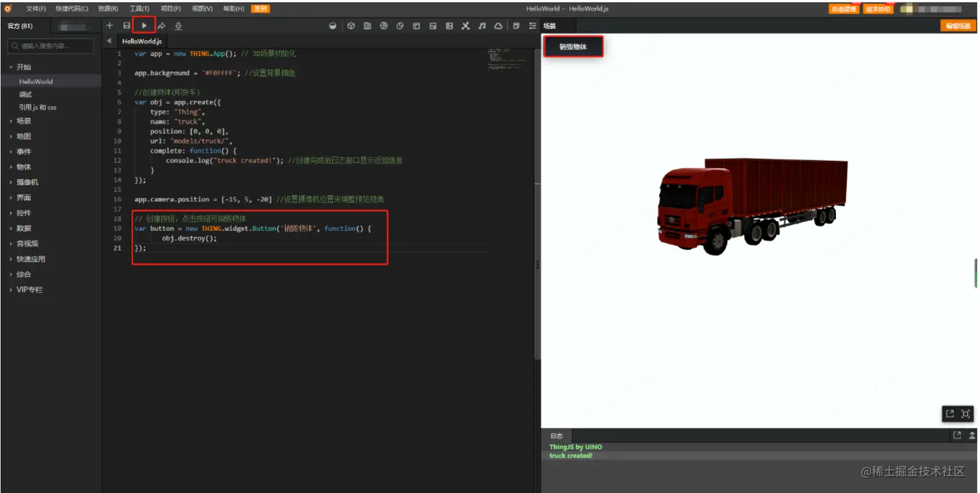The image size is (980, 493).
Task: Expand the 综合 tree group
Action: [x=23, y=274]
